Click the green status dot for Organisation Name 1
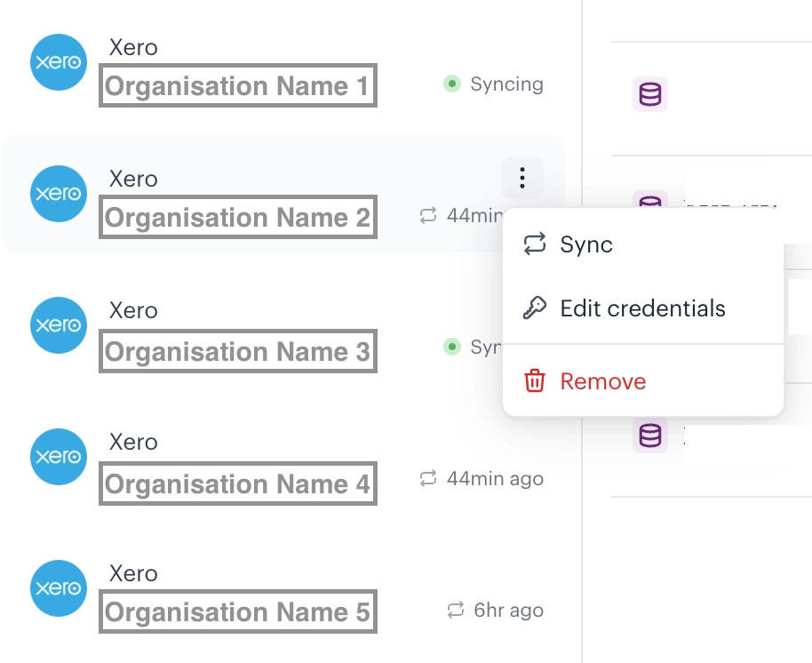This screenshot has height=663, width=812. tap(452, 84)
